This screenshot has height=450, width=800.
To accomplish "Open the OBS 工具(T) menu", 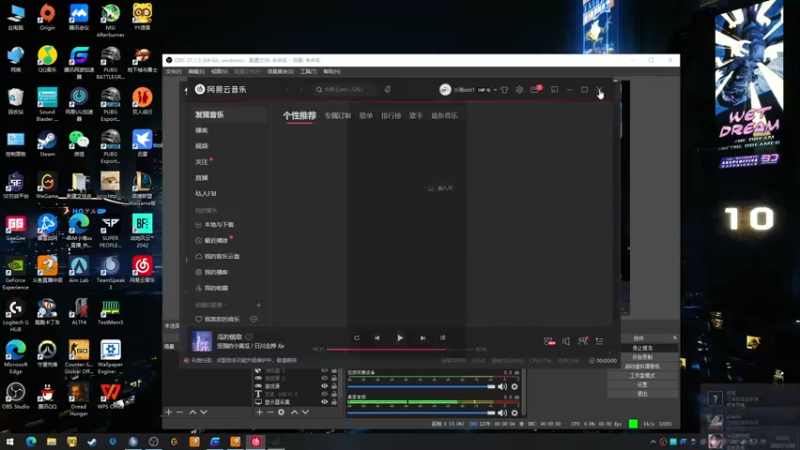I will coord(308,71).
